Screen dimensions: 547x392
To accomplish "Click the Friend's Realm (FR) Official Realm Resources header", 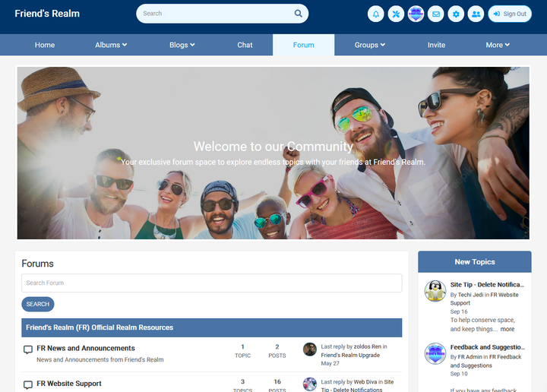I will pos(212,327).
